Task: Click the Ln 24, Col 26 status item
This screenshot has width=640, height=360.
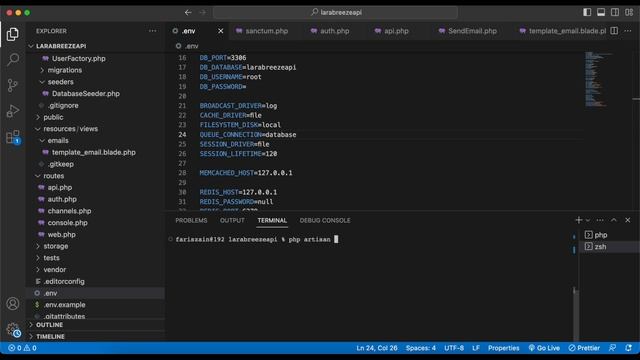Action: pos(377,348)
